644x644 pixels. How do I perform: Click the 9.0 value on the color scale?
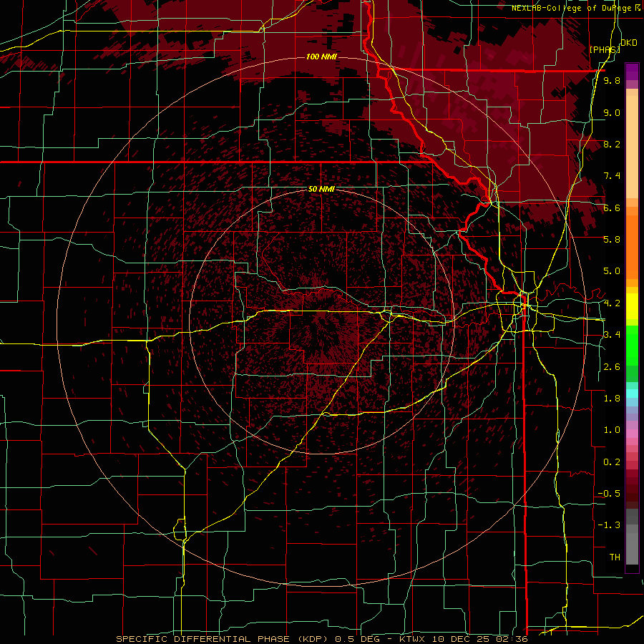(x=612, y=112)
